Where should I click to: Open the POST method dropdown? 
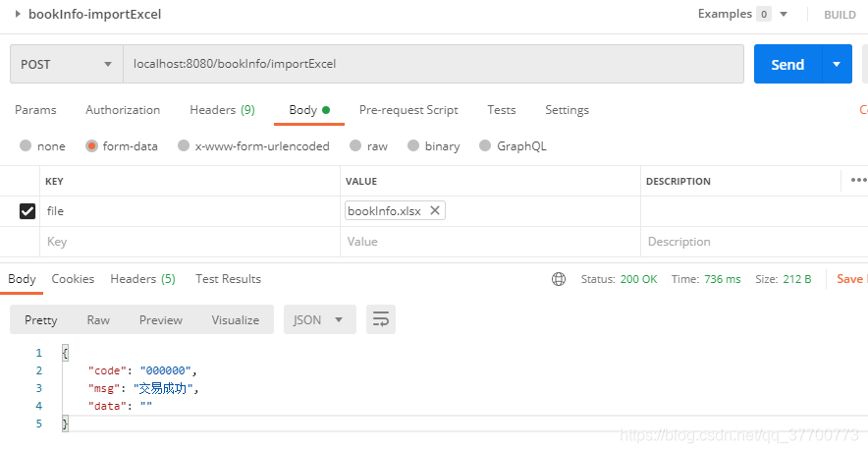[67, 64]
